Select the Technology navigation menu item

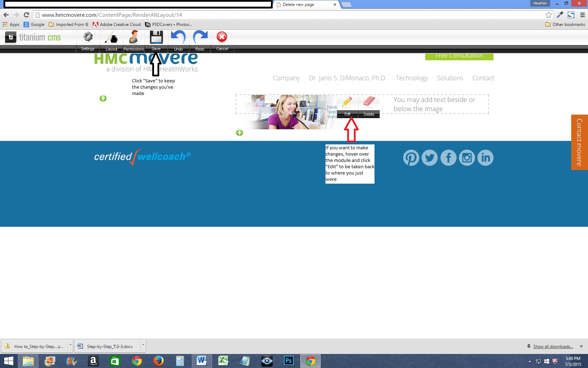tap(412, 78)
